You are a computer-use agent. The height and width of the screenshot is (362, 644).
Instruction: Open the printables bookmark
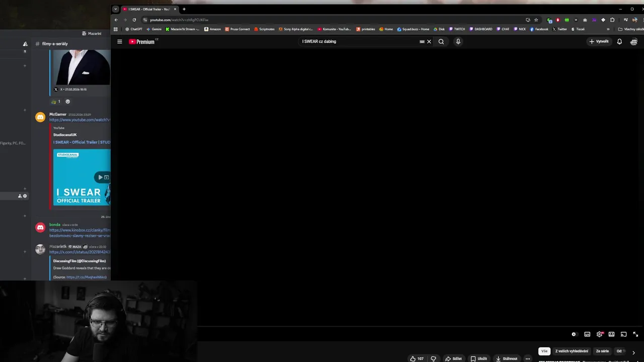tap(366, 29)
